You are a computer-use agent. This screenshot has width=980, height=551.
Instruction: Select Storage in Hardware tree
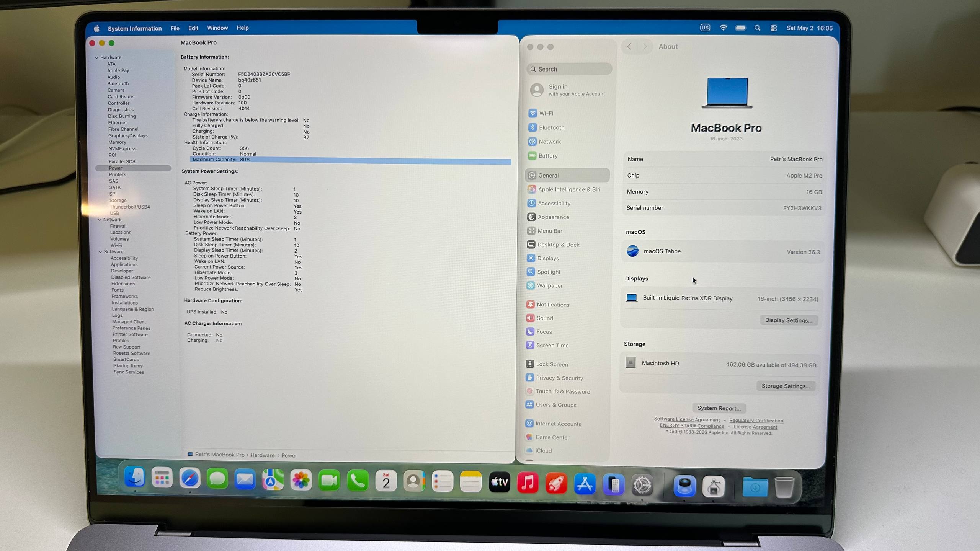[118, 201]
